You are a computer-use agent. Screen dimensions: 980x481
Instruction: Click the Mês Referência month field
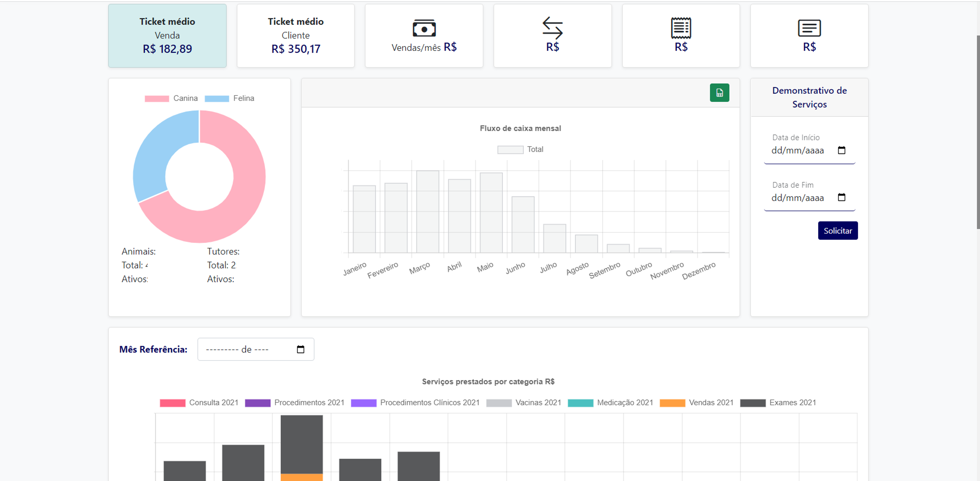[256, 349]
